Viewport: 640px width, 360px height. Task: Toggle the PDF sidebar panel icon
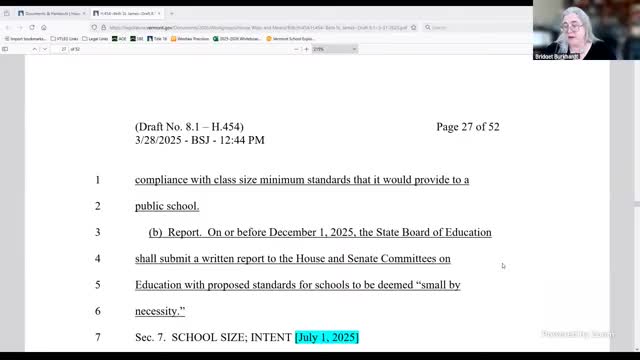click(5, 49)
